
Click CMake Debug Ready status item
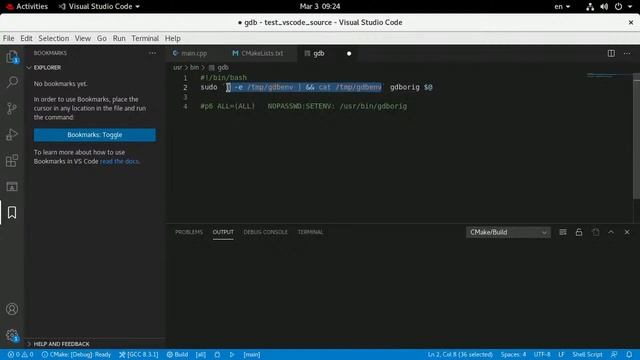76,355
